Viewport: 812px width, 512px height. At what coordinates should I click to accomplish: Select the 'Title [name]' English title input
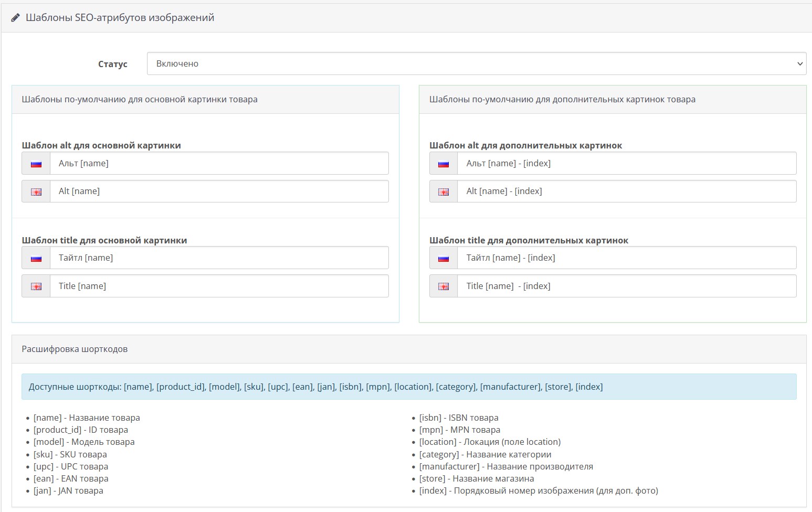[219, 286]
